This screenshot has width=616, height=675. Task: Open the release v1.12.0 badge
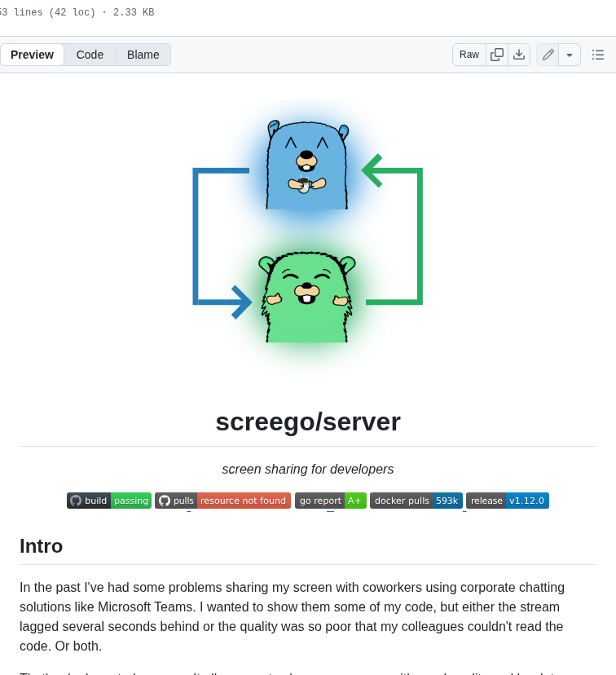[508, 501]
